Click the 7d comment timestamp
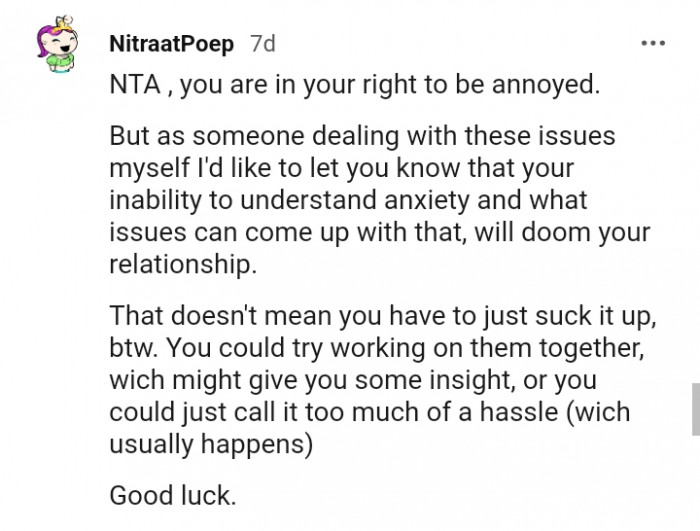The height and width of the screenshot is (531, 700). pos(262,44)
